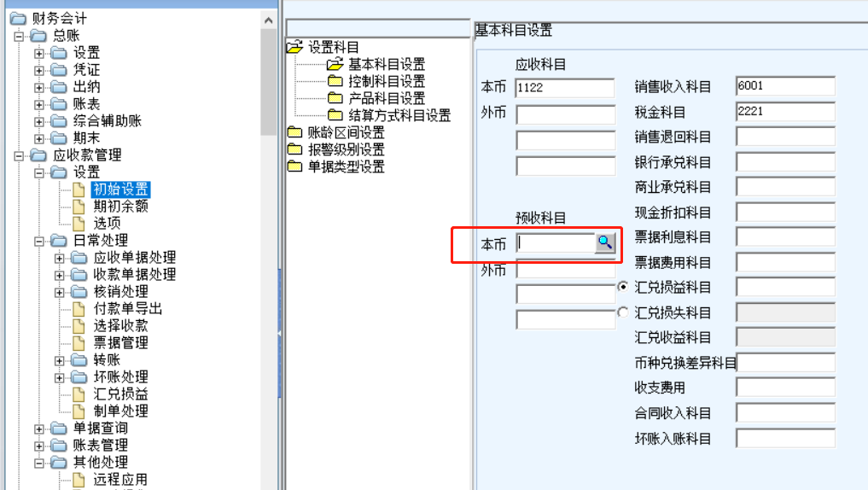Open the 票据管理 item
Screen dimensions: 868x490
click(120, 343)
